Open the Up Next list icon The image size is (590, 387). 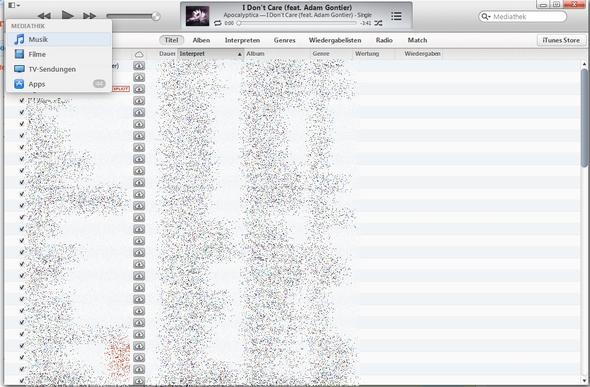click(x=396, y=16)
